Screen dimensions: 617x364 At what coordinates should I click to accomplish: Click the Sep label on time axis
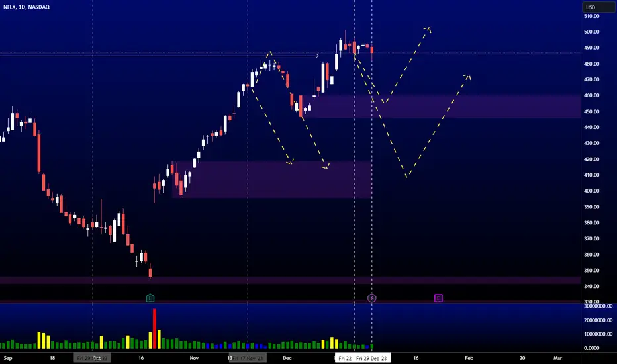(8, 358)
